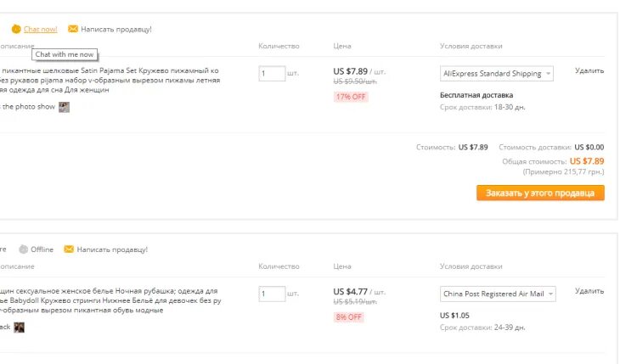Click the photo show text link
Viewport: 620px width, 364px height.
tap(27, 107)
